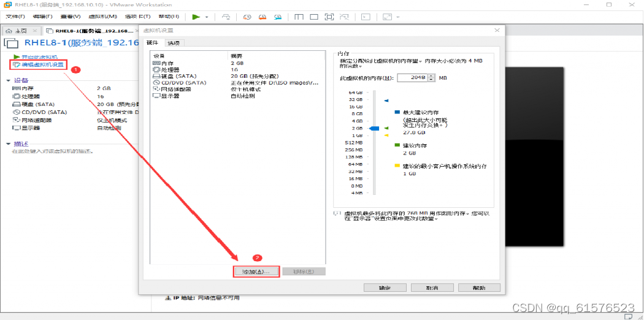Click the 移除(R) button
The height and width of the screenshot is (320, 644).
tap(304, 272)
